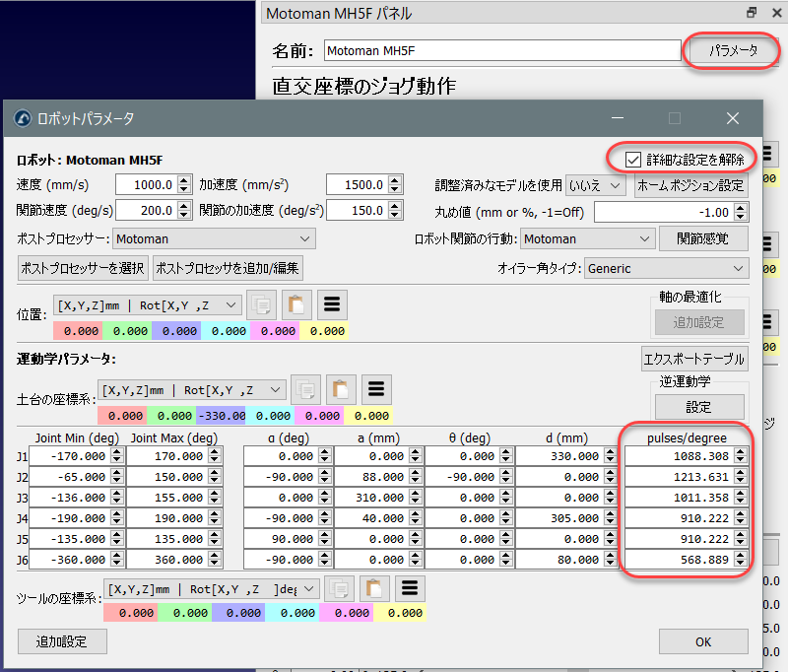788x672 pixels.
Task: Click the パラメータ button
Action: coord(733,50)
